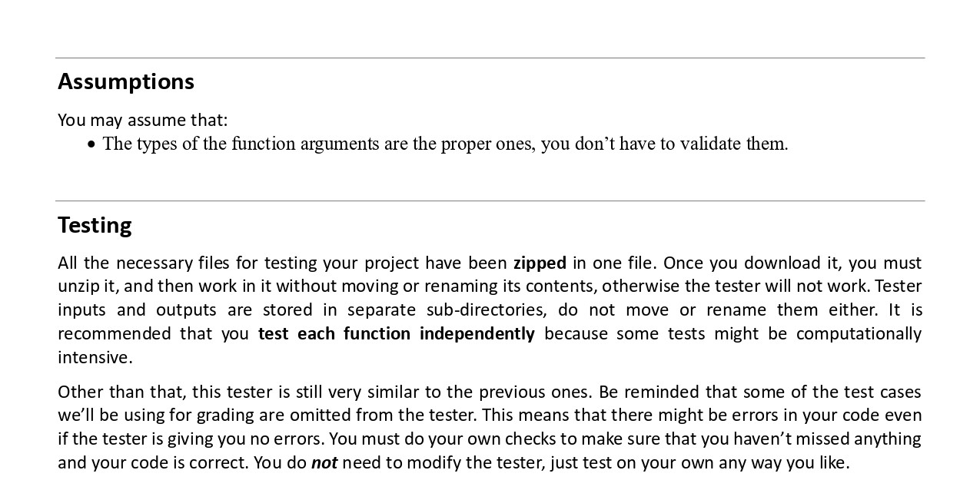Click the word 'intensive.' ending the first paragraph

(x=95, y=358)
